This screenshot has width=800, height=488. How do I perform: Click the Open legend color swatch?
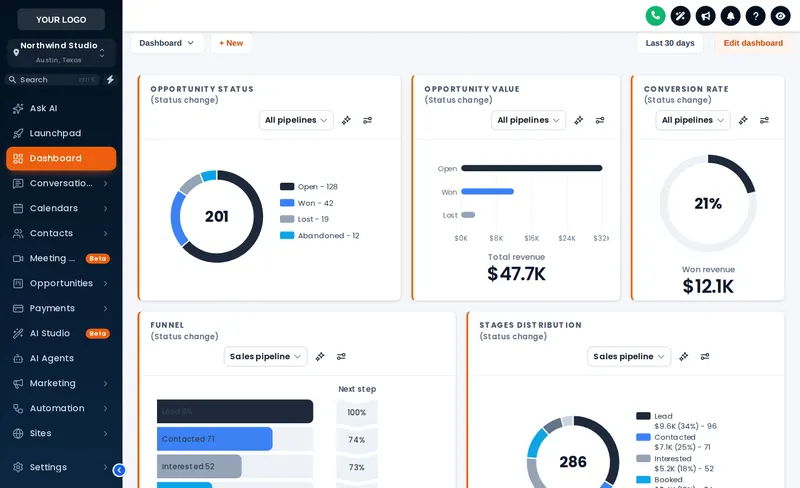coord(287,186)
